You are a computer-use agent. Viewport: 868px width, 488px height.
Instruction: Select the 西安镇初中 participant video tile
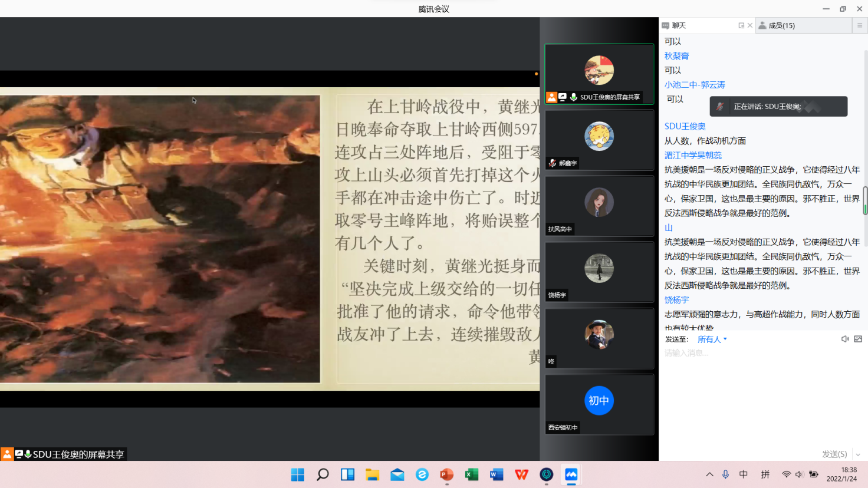click(599, 405)
